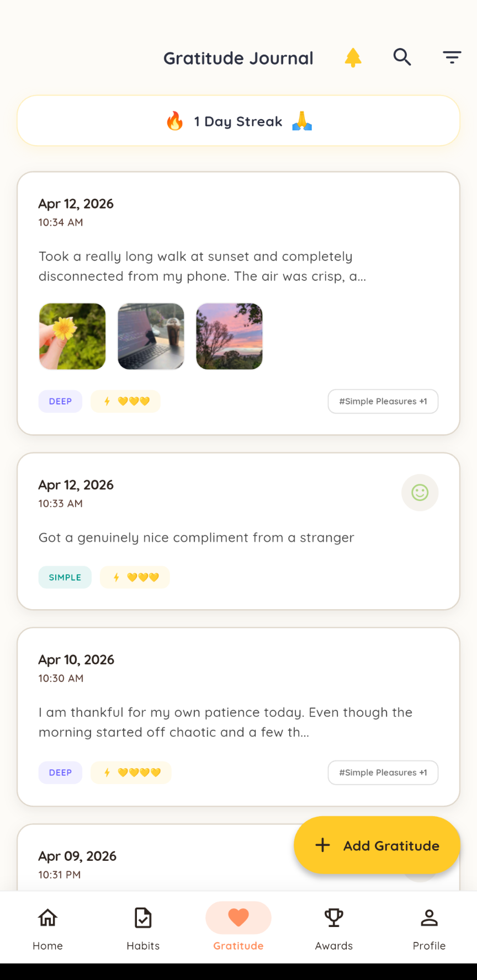Image resolution: width=477 pixels, height=980 pixels.
Task: Tap the DEEP badge on Apr 10 entry
Action: pyautogui.click(x=60, y=773)
